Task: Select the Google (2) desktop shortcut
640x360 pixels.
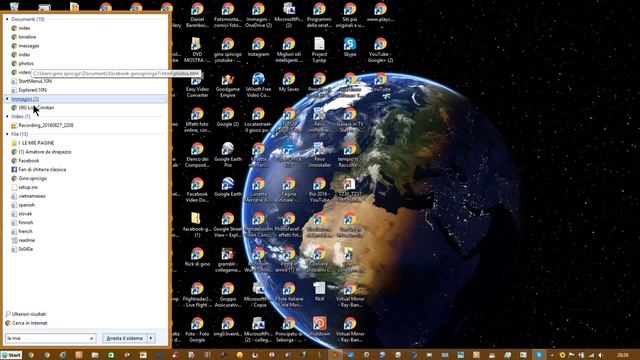Action: 228,117
